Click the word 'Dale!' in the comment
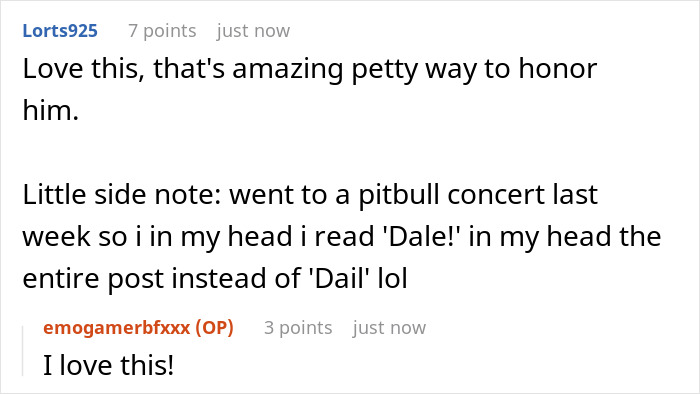This screenshot has height=394, width=700. pos(422,236)
